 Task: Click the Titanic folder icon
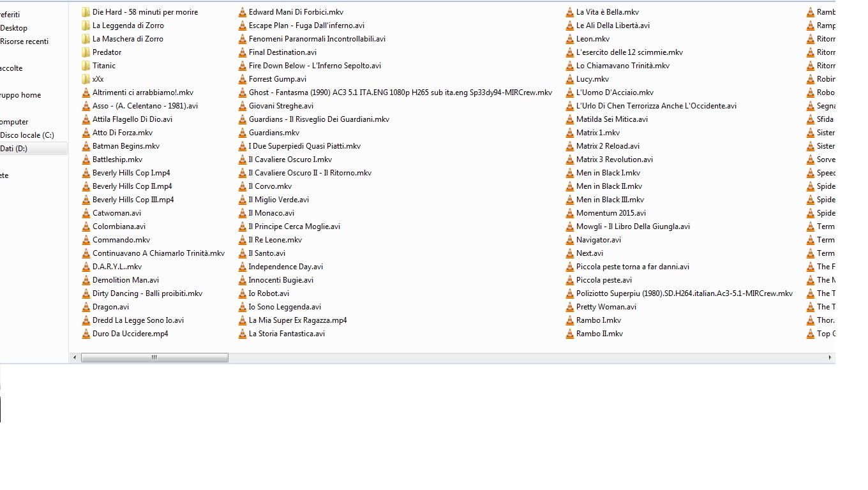86,66
